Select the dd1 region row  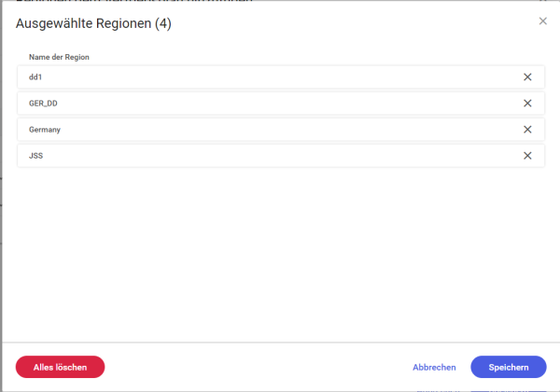[281, 77]
